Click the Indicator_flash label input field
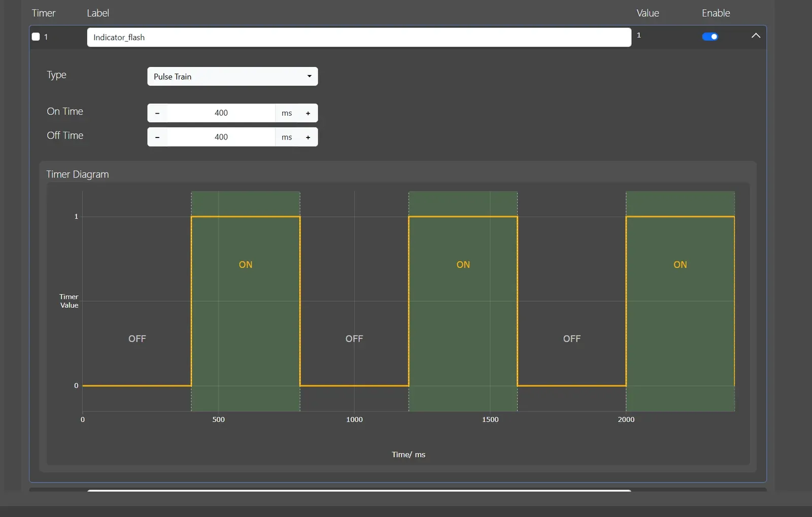Viewport: 812px width, 517px height. tap(359, 37)
